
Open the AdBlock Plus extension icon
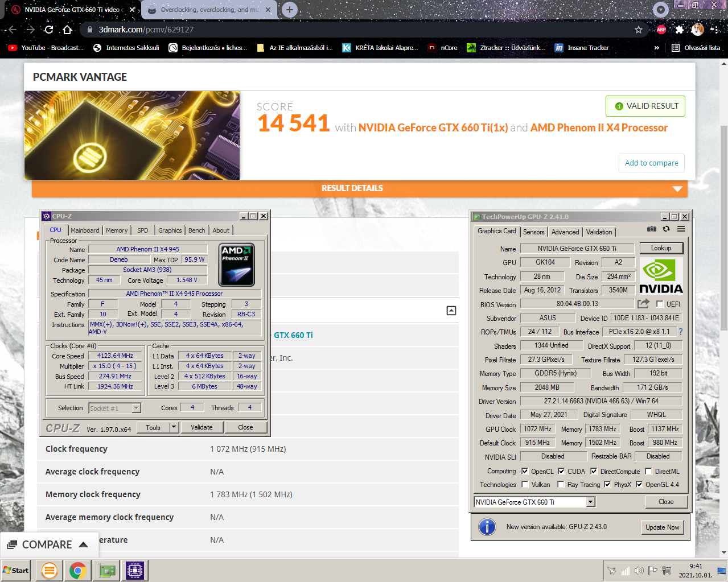[661, 30]
